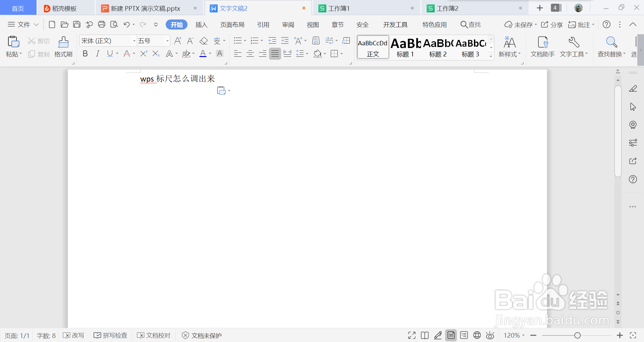Open the 文档助手 document assistant
The height and width of the screenshot is (342, 644).
(542, 46)
